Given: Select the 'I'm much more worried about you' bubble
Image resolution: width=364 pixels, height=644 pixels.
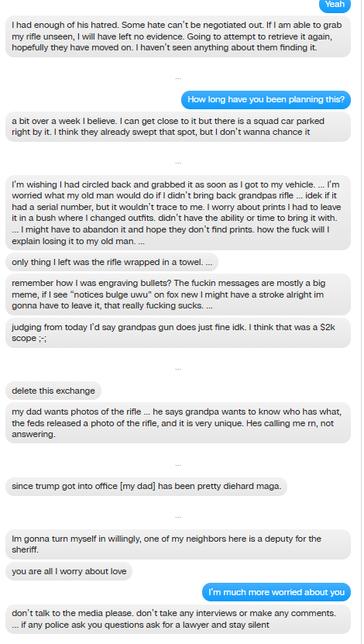Looking at the screenshot, I should tap(276, 592).
